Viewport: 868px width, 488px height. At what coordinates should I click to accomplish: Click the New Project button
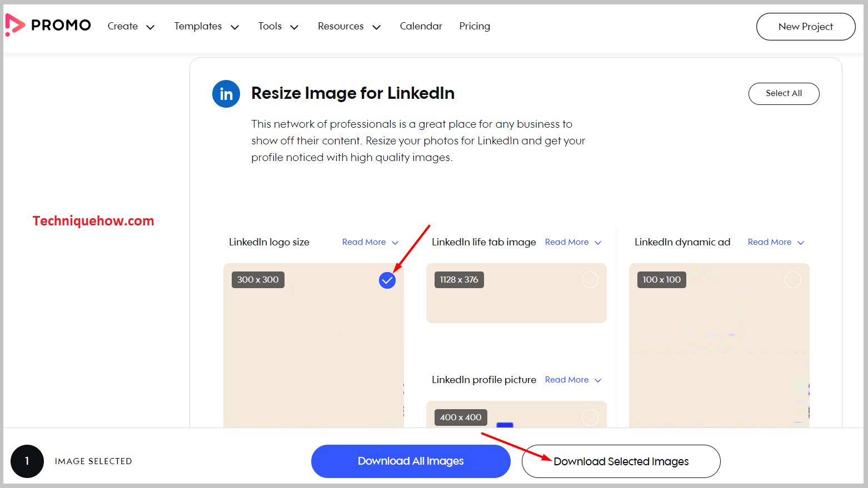coord(806,27)
